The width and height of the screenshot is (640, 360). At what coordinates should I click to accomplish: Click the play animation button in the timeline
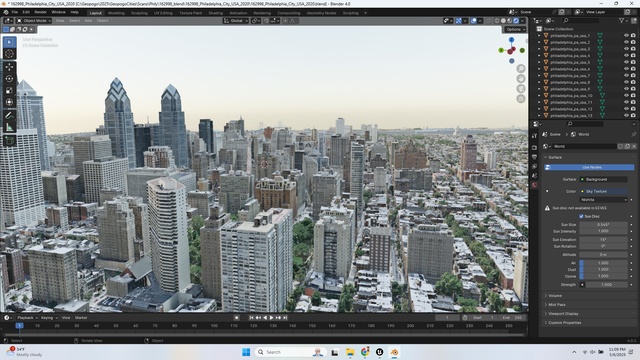coord(271,318)
